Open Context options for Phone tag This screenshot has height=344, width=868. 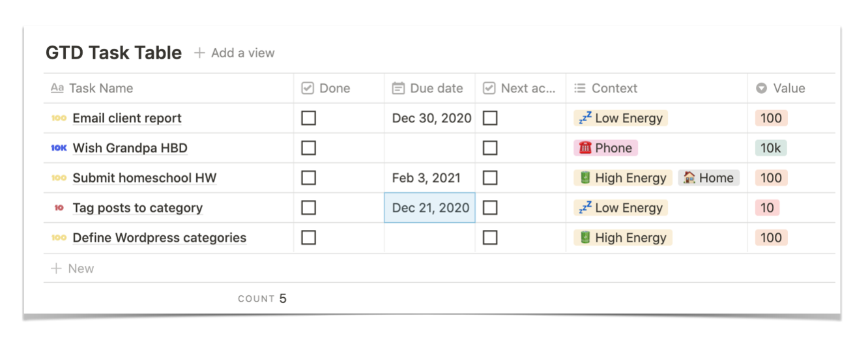click(605, 148)
